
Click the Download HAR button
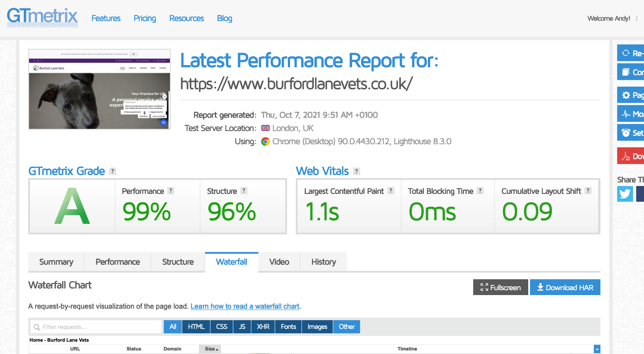(x=565, y=288)
